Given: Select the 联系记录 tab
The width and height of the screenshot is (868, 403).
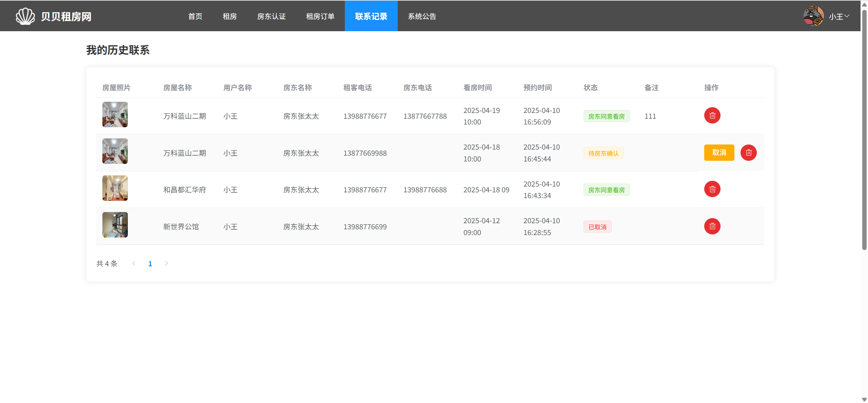Looking at the screenshot, I should 371,16.
